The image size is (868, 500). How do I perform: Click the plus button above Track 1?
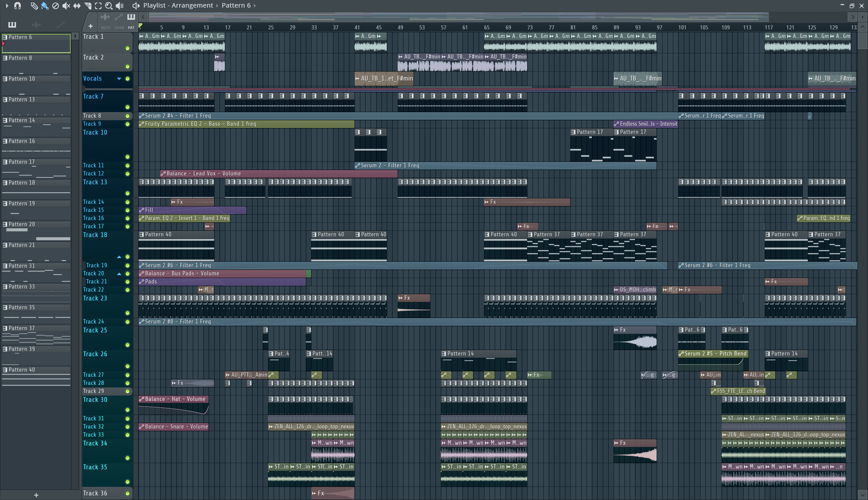pyautogui.click(x=90, y=26)
